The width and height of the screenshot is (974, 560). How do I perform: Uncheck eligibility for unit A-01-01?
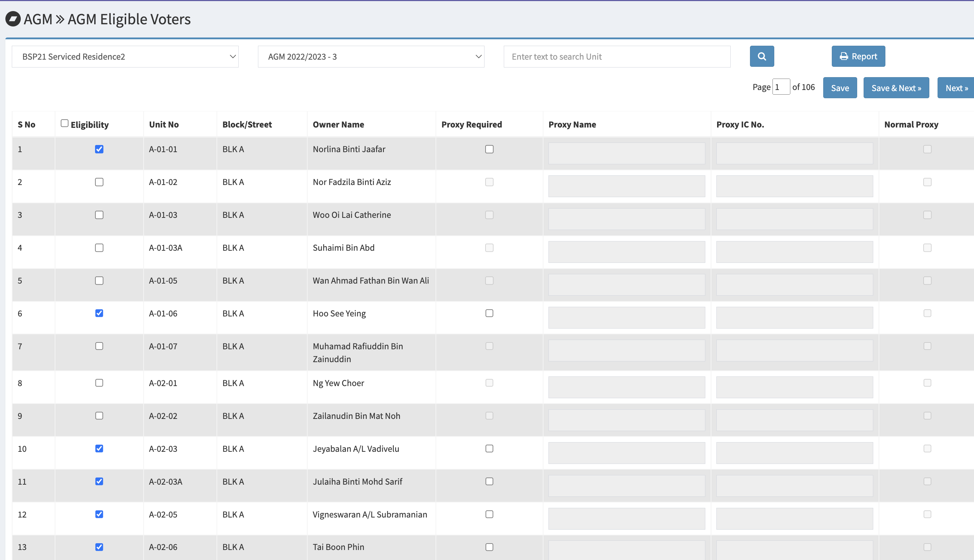pos(99,149)
